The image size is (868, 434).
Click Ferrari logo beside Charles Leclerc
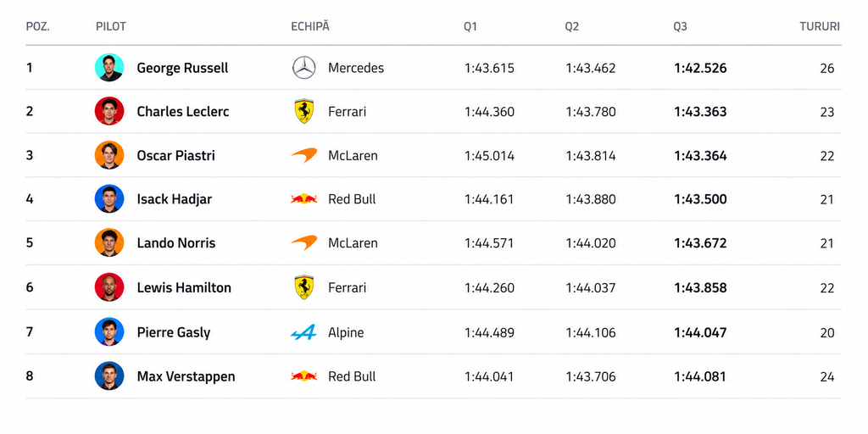304,111
